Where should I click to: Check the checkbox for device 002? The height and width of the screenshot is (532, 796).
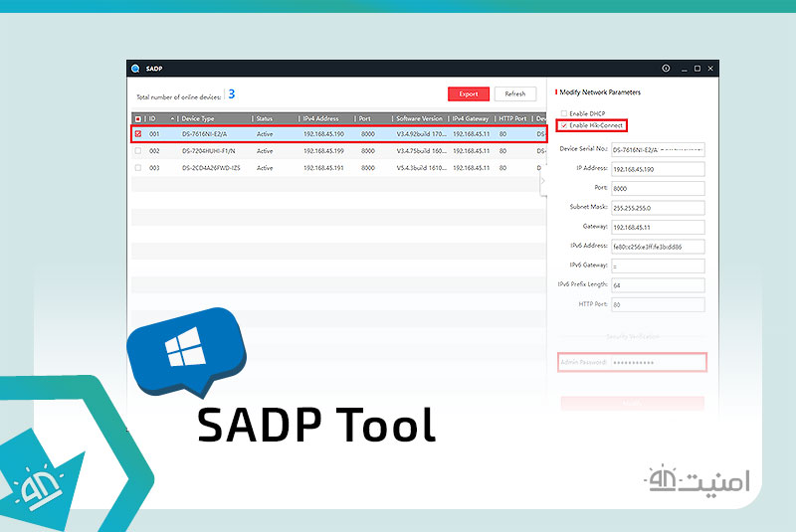pyautogui.click(x=138, y=150)
